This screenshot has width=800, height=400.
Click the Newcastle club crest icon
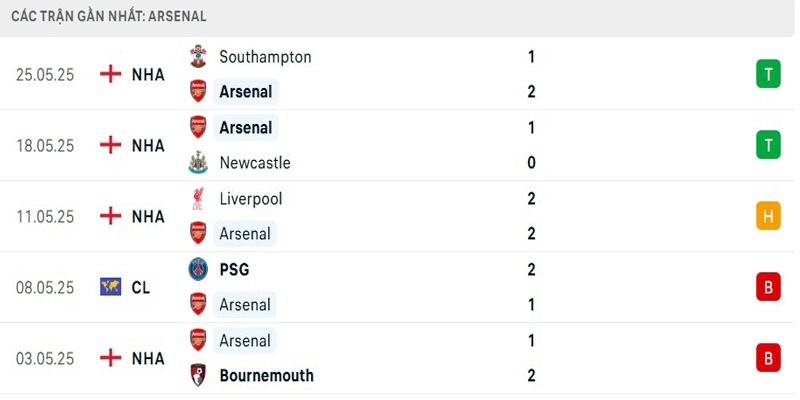(198, 163)
